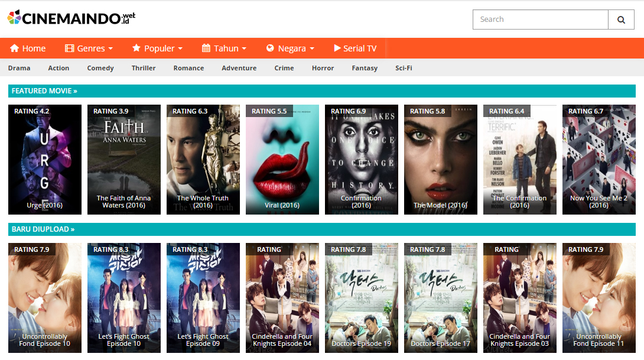Viewport: 644px width, 360px height.
Task: Select the Adventure genre link
Action: tap(239, 68)
